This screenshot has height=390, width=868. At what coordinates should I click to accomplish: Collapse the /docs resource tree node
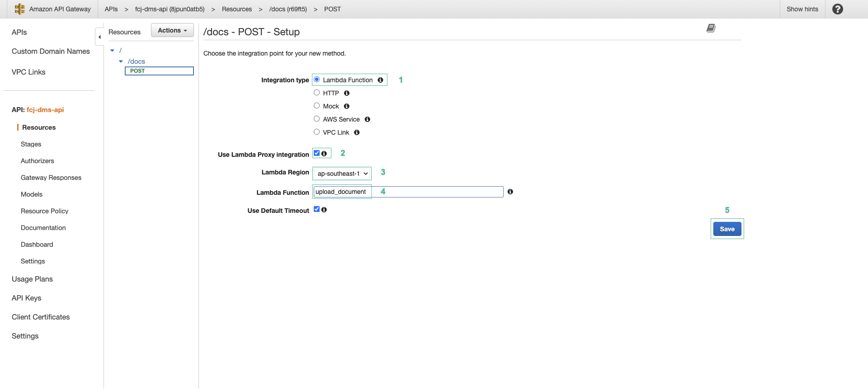[121, 61]
